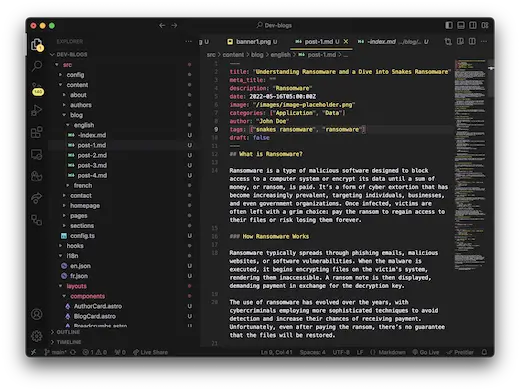Open the Search view in activity bar
This screenshot has height=391, width=520.
[x=37, y=66]
